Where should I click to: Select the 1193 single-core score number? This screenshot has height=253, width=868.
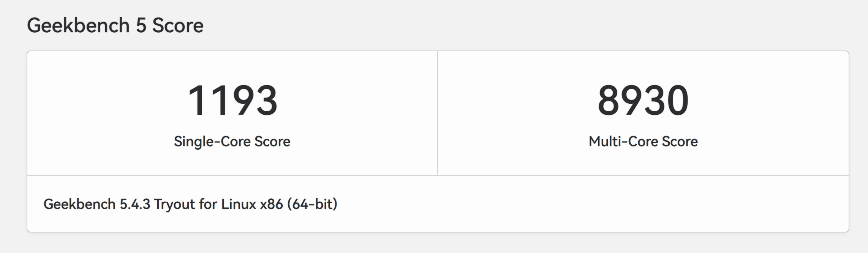pos(232,100)
